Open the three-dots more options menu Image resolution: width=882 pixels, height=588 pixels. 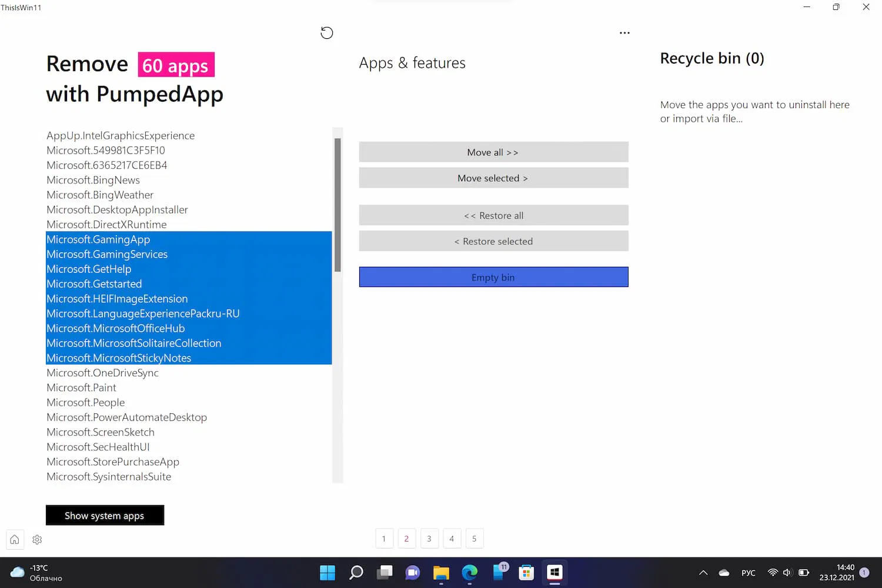(624, 33)
